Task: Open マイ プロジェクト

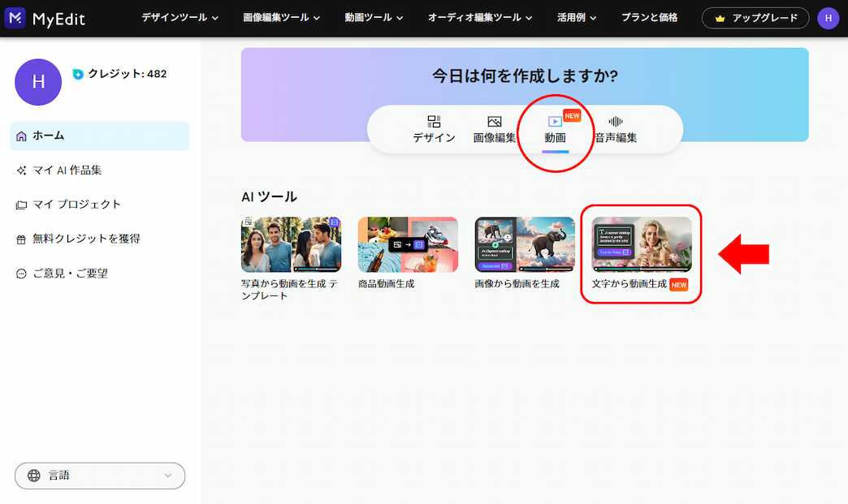Action: click(x=76, y=205)
